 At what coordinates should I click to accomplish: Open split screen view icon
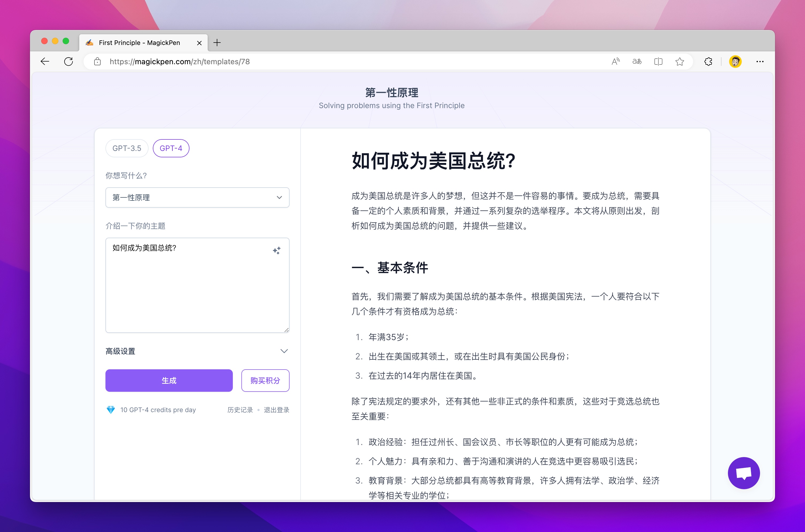[x=658, y=61]
